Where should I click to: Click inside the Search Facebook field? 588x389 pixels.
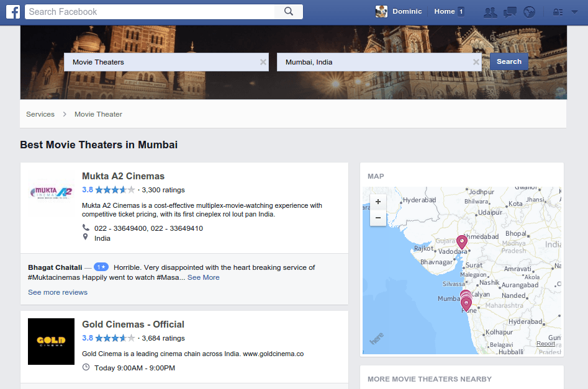(x=149, y=11)
